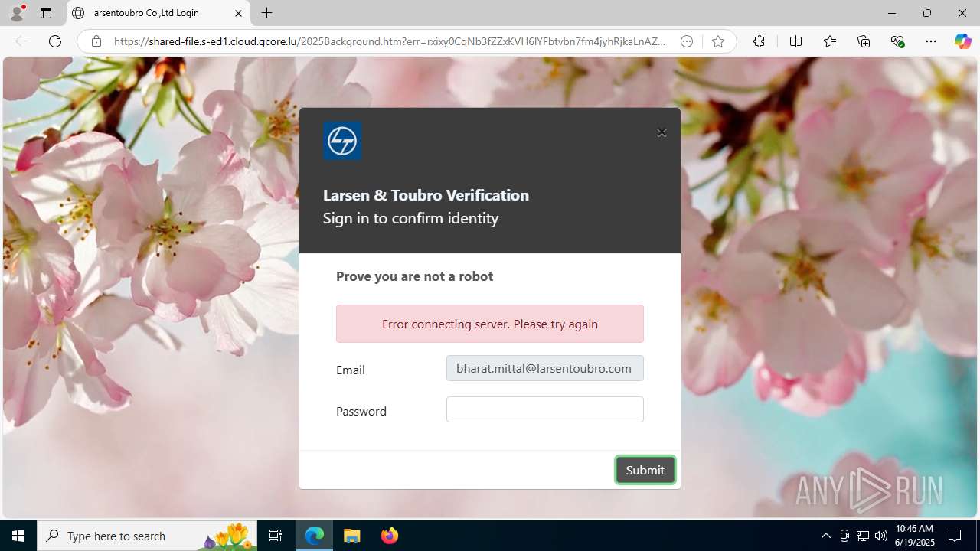Viewport: 980px width, 551px height.
Task: Click the error message banner
Action: 489,324
